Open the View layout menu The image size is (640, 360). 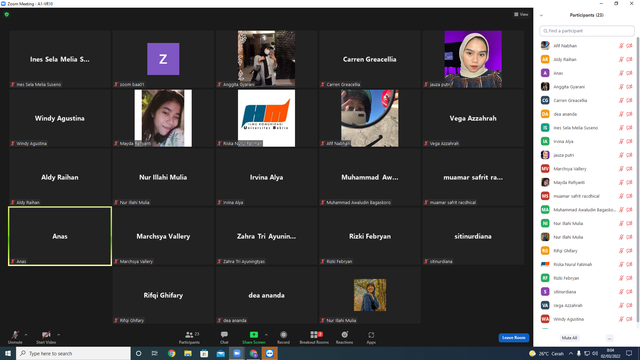pyautogui.click(x=521, y=14)
